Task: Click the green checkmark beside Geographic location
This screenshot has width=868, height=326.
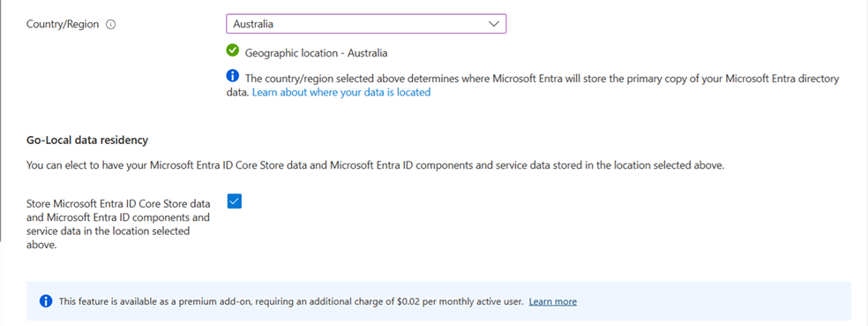Action: click(x=233, y=51)
